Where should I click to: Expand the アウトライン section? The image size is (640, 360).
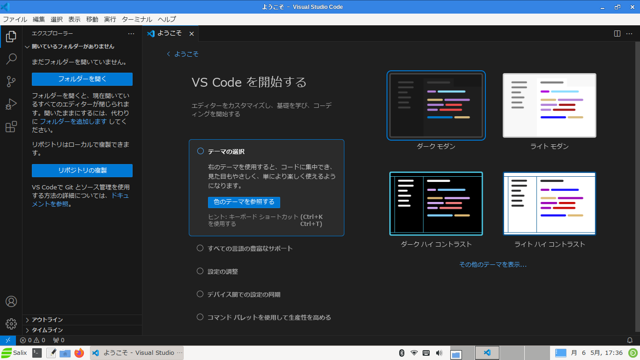coord(82,320)
